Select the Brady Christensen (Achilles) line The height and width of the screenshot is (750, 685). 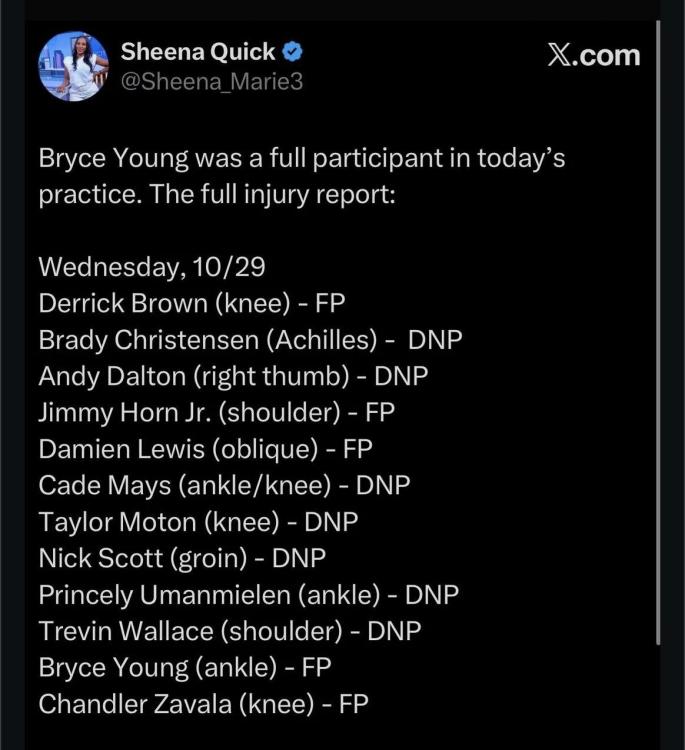click(x=250, y=340)
